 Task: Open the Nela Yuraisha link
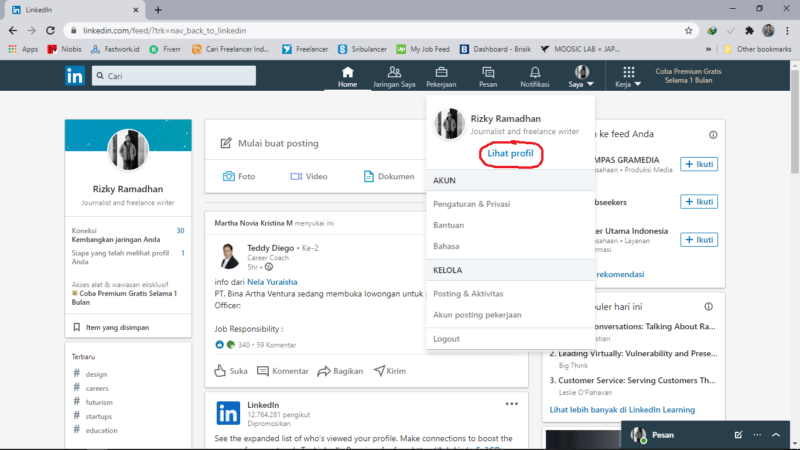(x=272, y=282)
